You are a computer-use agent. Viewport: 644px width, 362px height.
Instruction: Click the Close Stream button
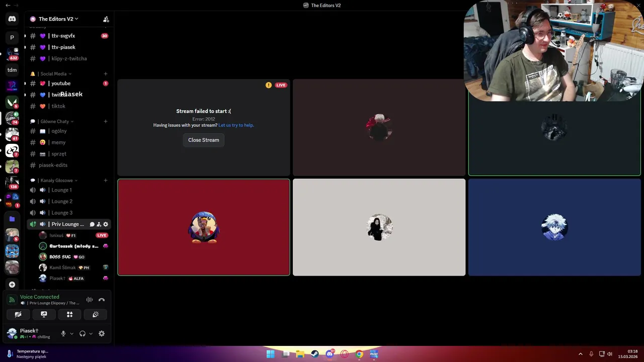pos(203,140)
